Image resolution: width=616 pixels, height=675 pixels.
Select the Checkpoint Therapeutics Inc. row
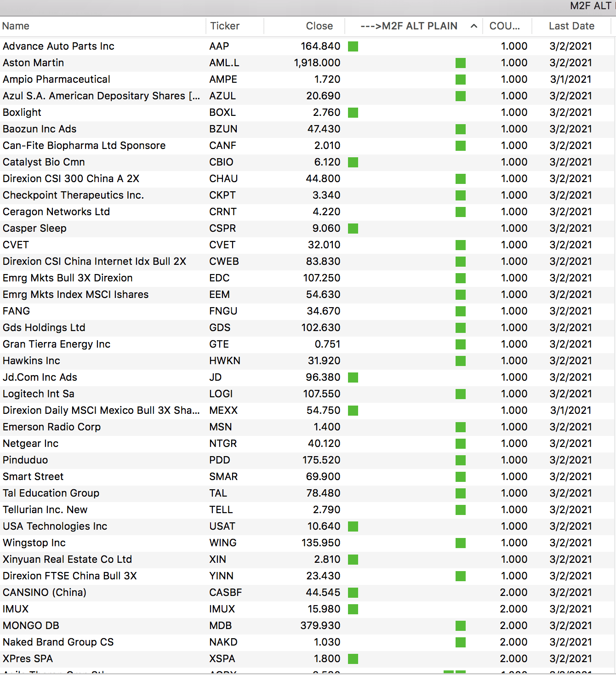[x=307, y=195]
